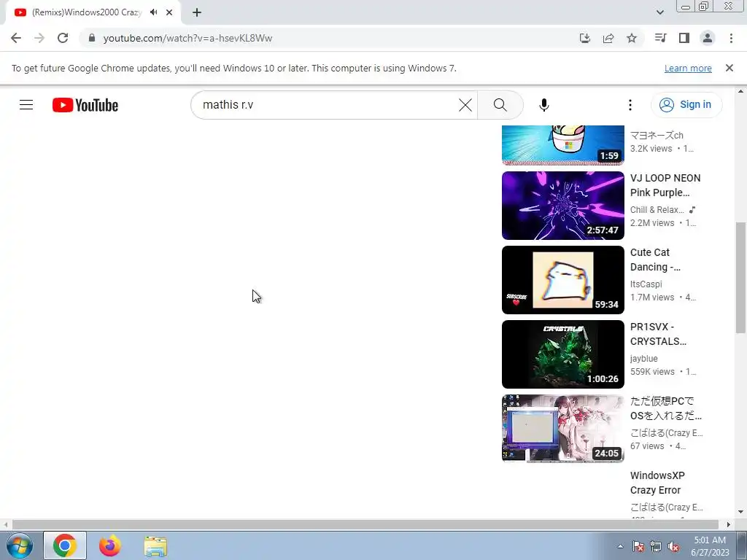Dismiss the Chrome update notification bar
Viewport: 747px width, 560px height.
(x=729, y=68)
